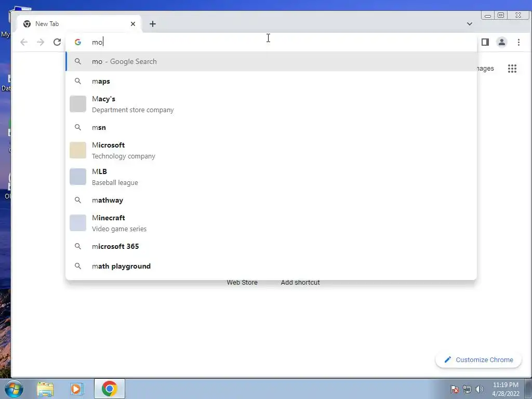Choose the 'microsoft 365' suggestion

click(x=271, y=246)
